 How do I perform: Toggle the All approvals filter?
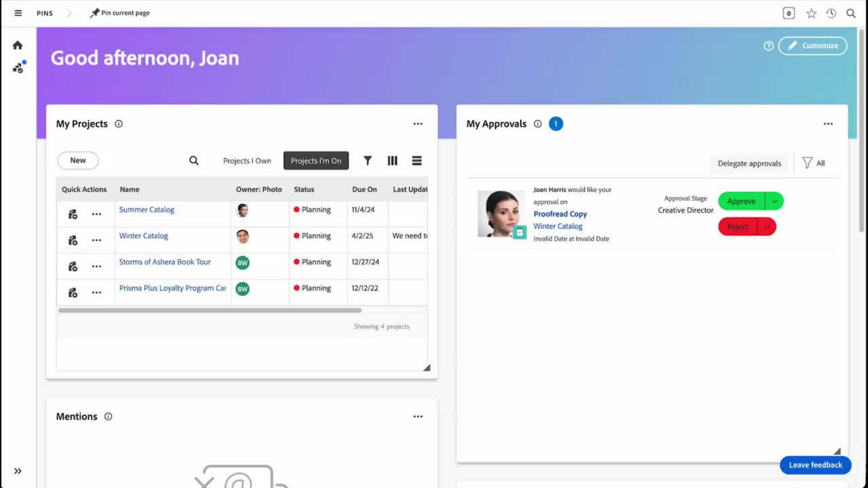[x=814, y=163]
